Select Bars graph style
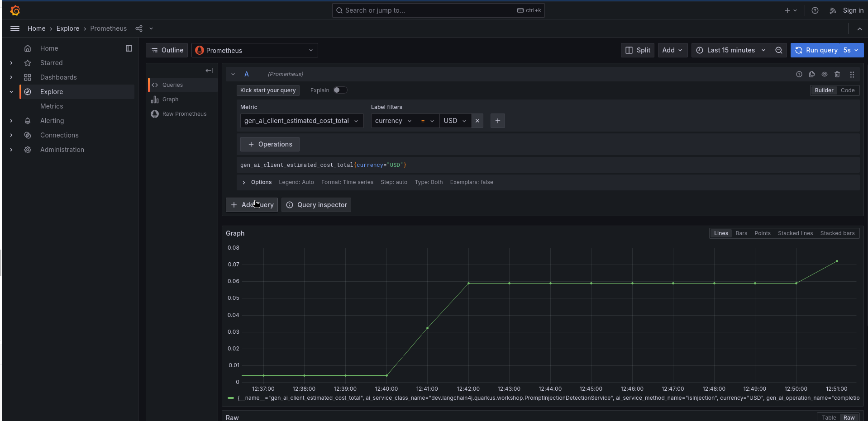Image resolution: width=868 pixels, height=421 pixels. (x=741, y=233)
